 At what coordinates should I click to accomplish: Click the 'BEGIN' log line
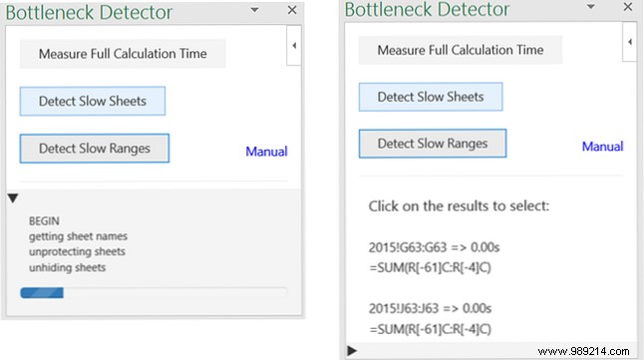coord(44,221)
